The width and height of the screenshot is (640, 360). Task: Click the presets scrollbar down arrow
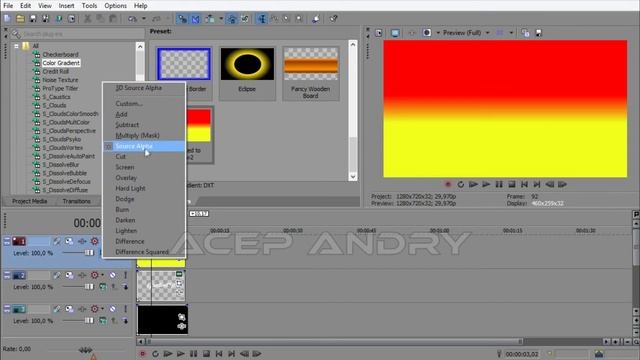[x=353, y=176]
